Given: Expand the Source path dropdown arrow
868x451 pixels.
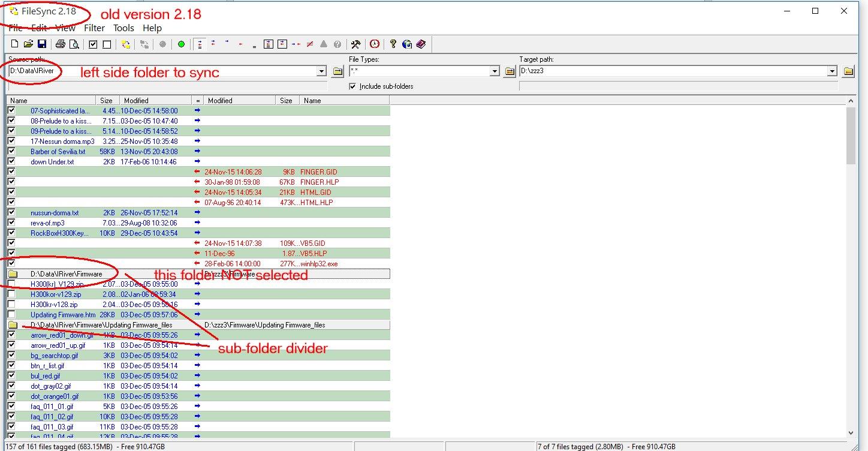Looking at the screenshot, I should tap(323, 71).
